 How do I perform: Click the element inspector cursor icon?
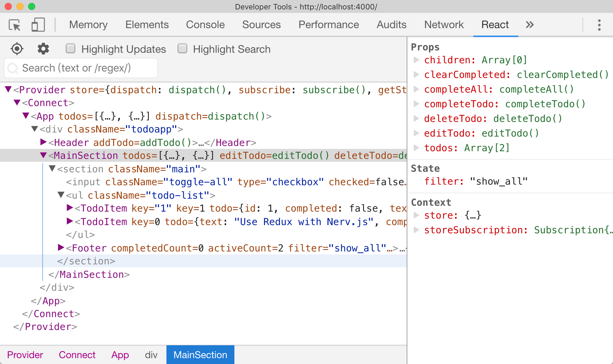pos(14,25)
